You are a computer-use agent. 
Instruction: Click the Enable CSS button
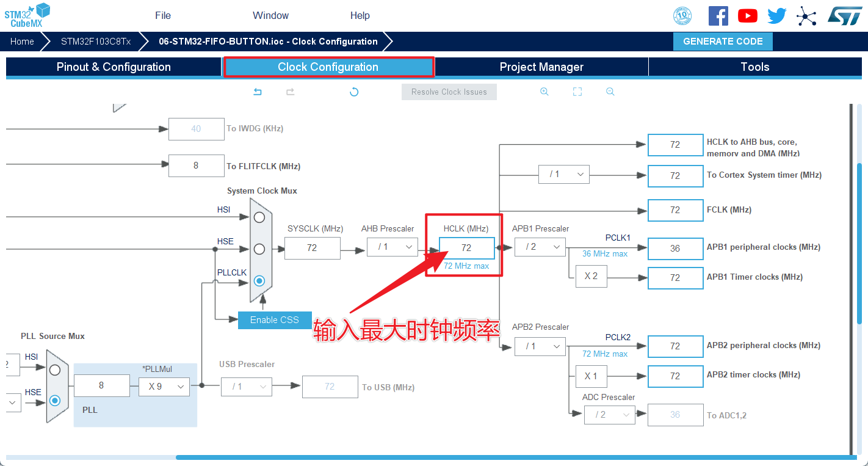pyautogui.click(x=275, y=319)
